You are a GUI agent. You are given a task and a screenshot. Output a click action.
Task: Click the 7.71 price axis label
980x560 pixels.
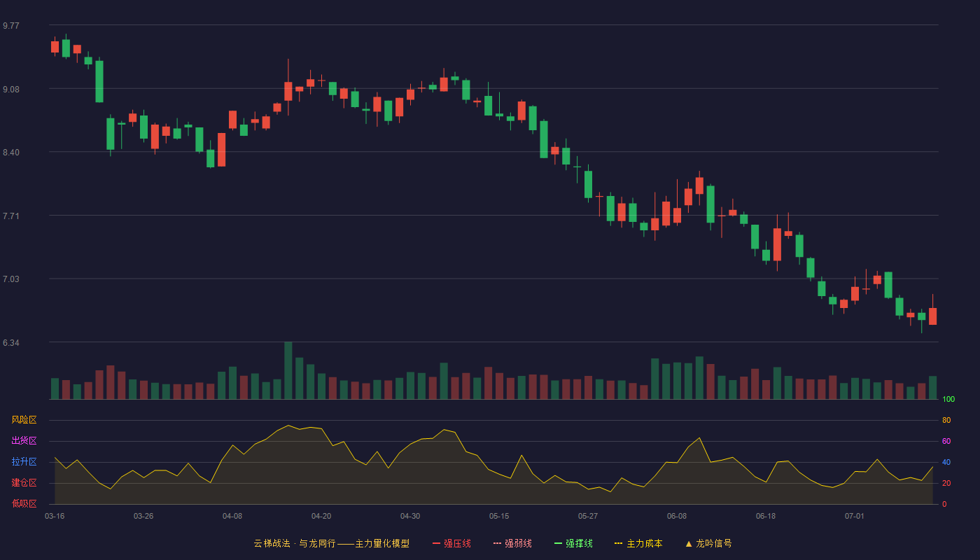11,216
